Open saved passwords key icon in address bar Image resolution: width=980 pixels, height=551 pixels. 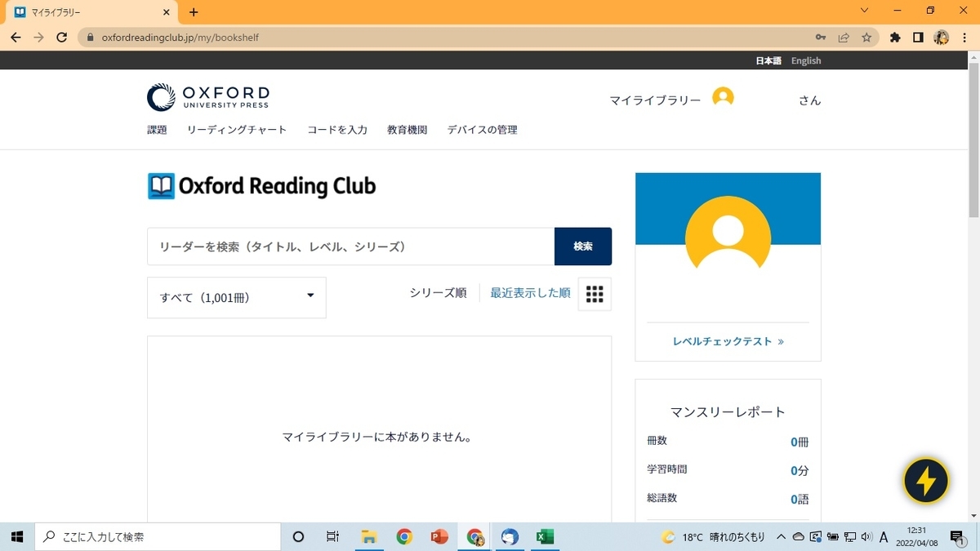(x=821, y=37)
